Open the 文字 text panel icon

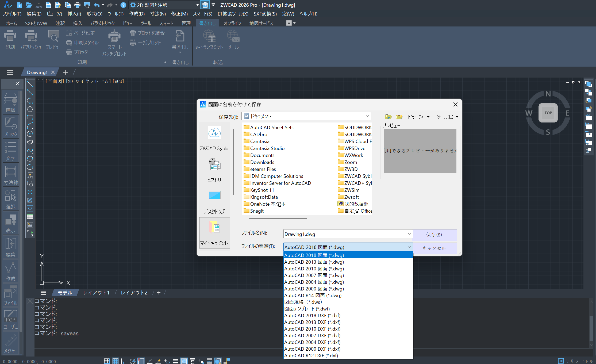(x=11, y=151)
